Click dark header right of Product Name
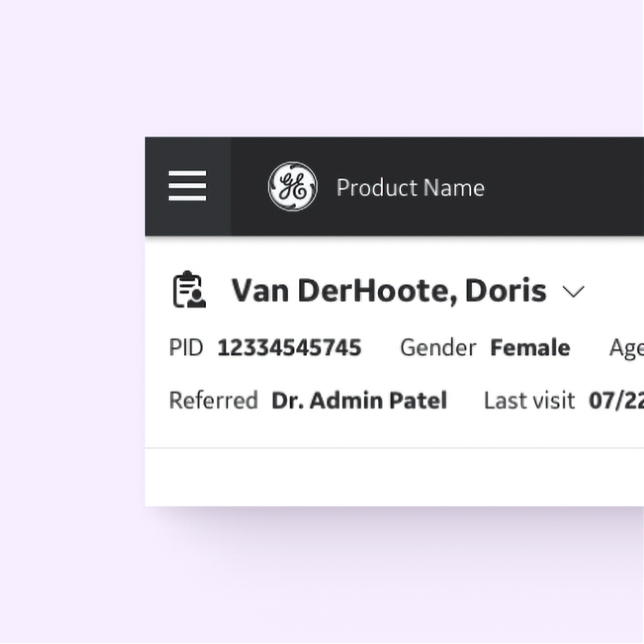This screenshot has width=644, height=644. pyautogui.click(x=568, y=187)
